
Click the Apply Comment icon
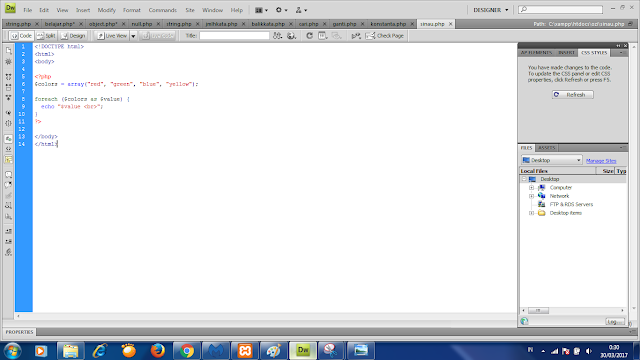point(9,175)
